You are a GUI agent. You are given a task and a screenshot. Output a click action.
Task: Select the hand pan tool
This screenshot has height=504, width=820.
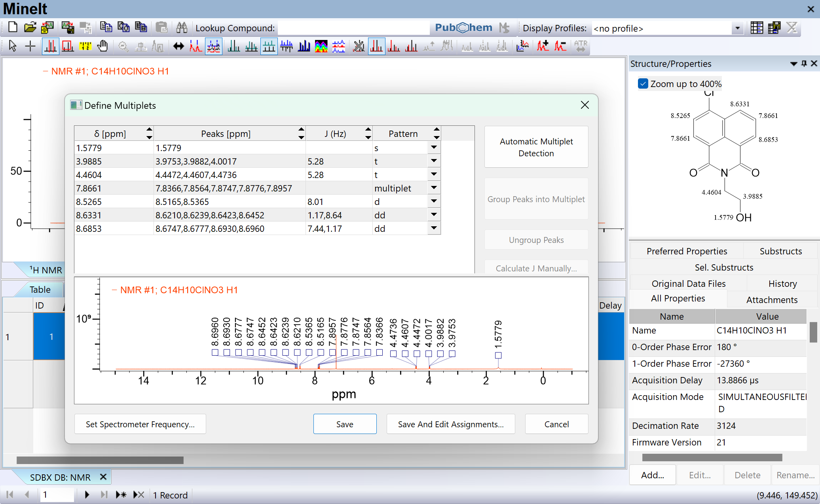[x=102, y=46]
